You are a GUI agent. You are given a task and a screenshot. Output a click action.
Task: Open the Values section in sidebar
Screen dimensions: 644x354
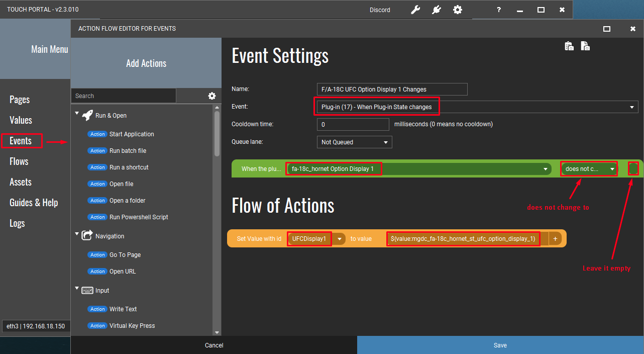point(21,120)
